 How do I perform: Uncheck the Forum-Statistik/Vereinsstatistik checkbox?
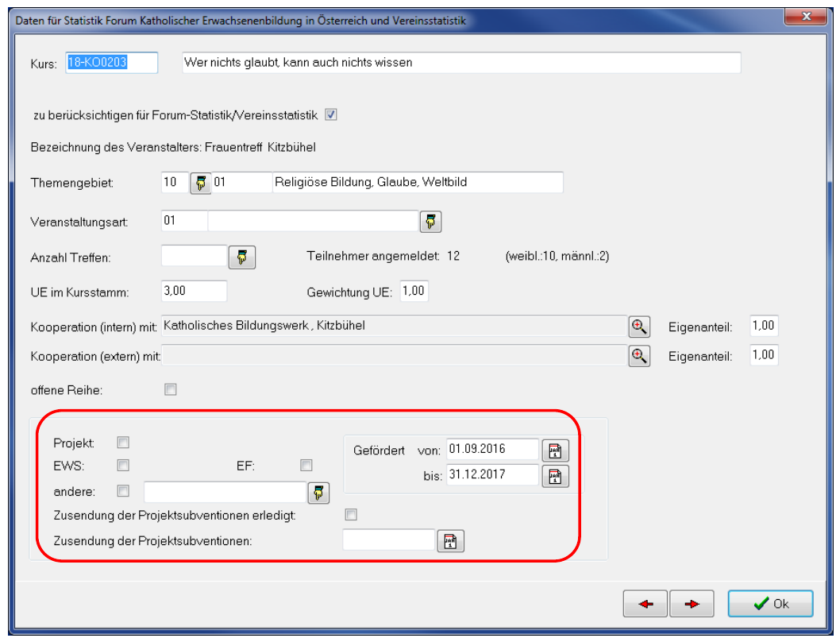(x=331, y=114)
